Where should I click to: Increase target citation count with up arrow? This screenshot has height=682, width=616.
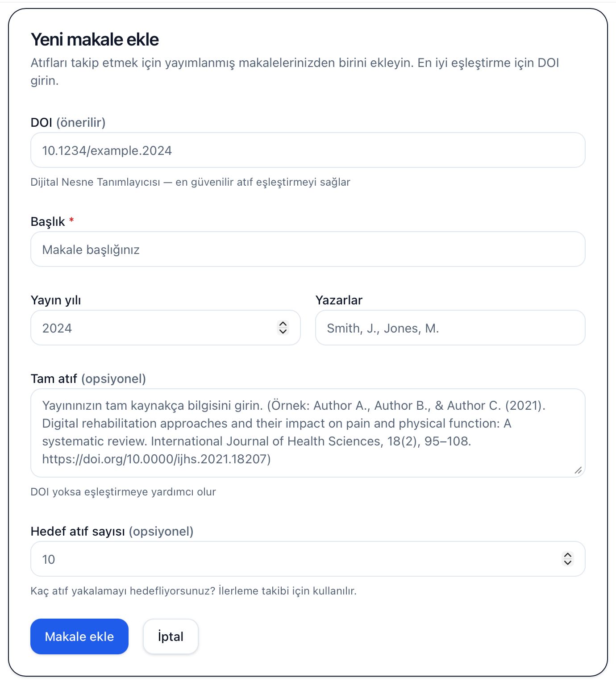point(567,555)
